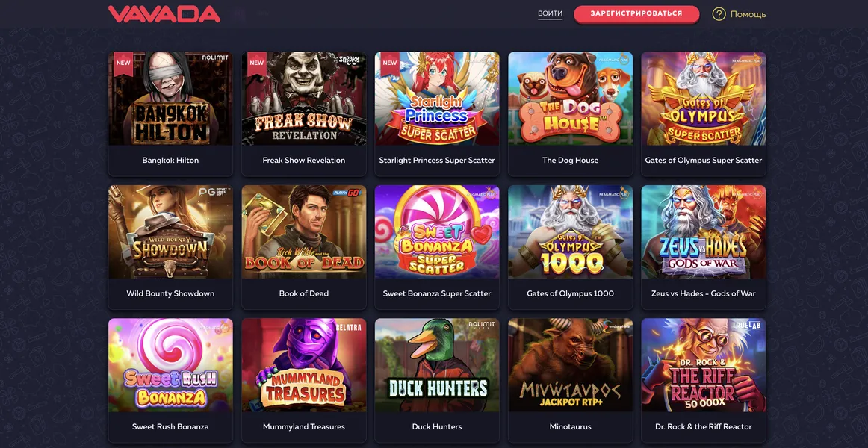Click the help question mark icon
Viewport: 868px width, 448px height.
coord(719,14)
